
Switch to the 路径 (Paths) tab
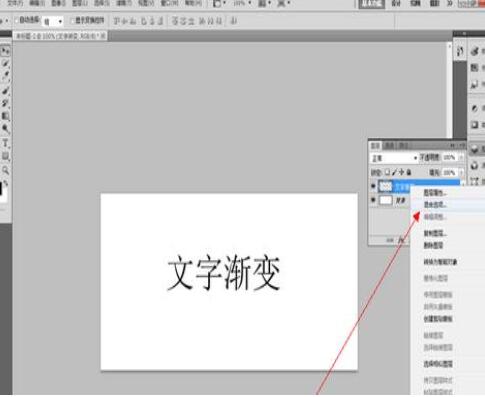click(403, 146)
